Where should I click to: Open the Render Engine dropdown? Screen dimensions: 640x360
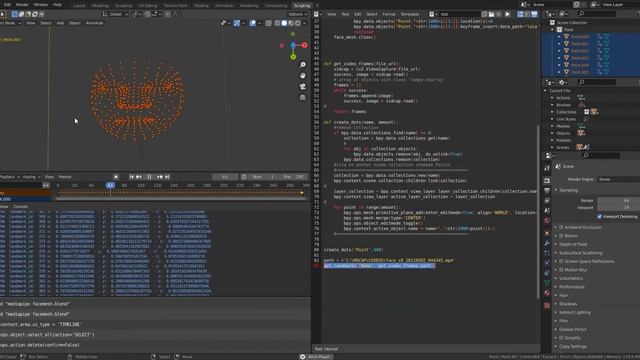[618, 179]
